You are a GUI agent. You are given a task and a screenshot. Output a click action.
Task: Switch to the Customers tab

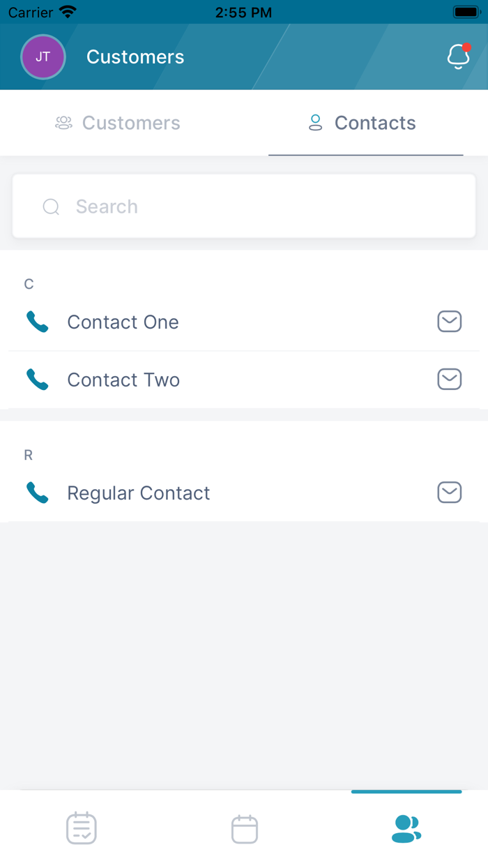tap(117, 123)
